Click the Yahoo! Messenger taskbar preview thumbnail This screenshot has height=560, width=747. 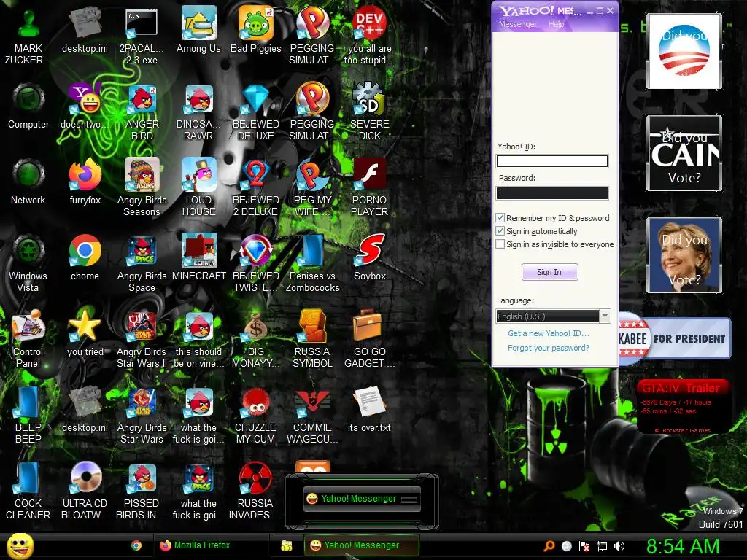(x=362, y=499)
